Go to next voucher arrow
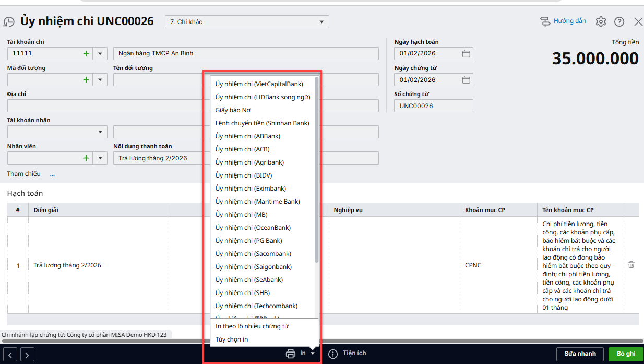Screen dimensions: 644x364 click(x=27, y=355)
